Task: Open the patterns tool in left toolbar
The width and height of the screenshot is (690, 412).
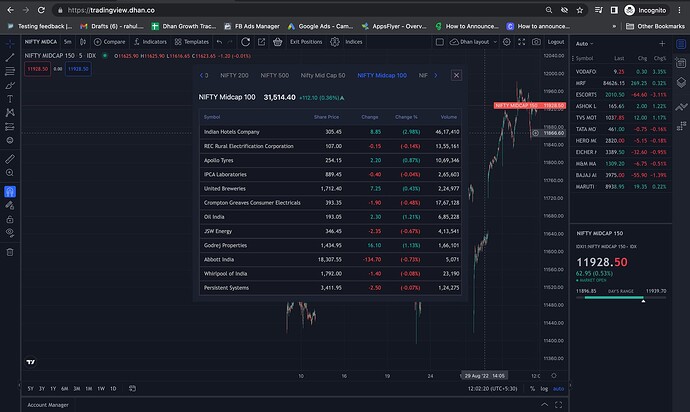Action: [10, 113]
